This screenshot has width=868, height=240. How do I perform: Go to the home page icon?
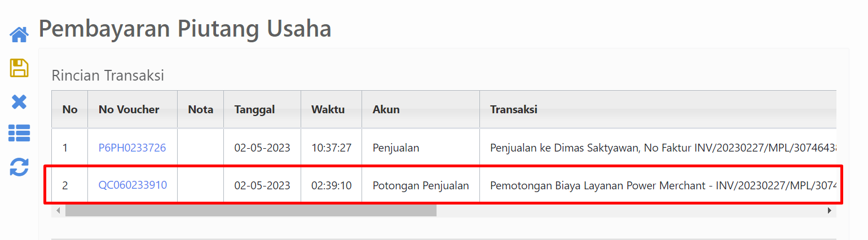coord(19,35)
